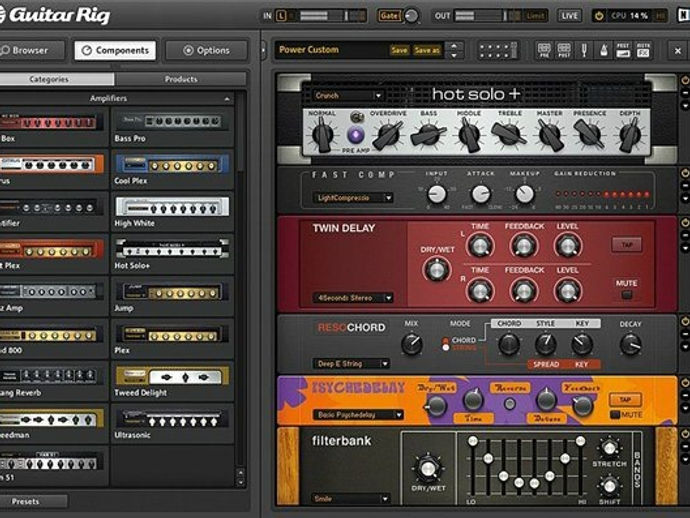The height and width of the screenshot is (518, 690).
Task: Toggle LIVE view mode
Action: point(569,16)
